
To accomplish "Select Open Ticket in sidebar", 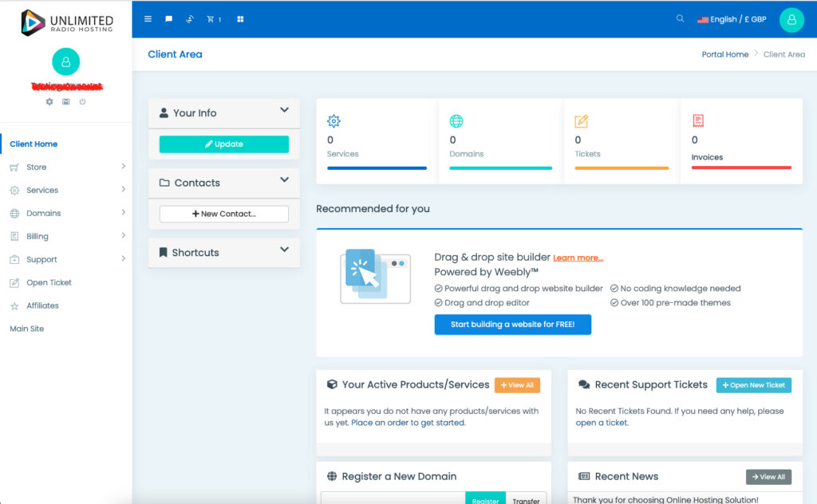I will click(x=49, y=283).
